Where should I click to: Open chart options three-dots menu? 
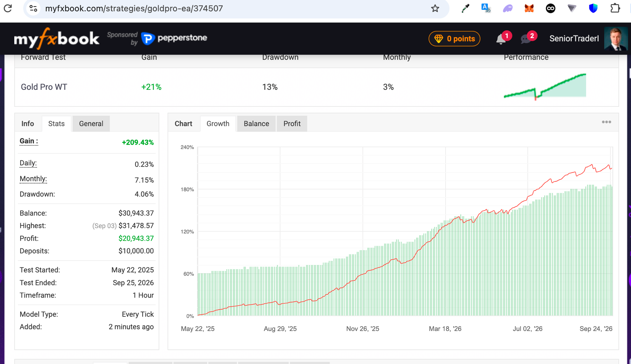click(x=606, y=122)
